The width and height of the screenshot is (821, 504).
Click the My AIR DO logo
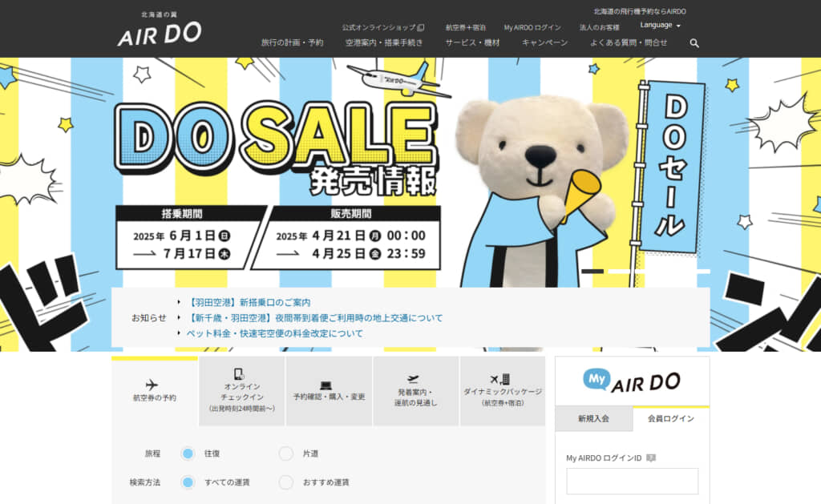click(x=632, y=381)
